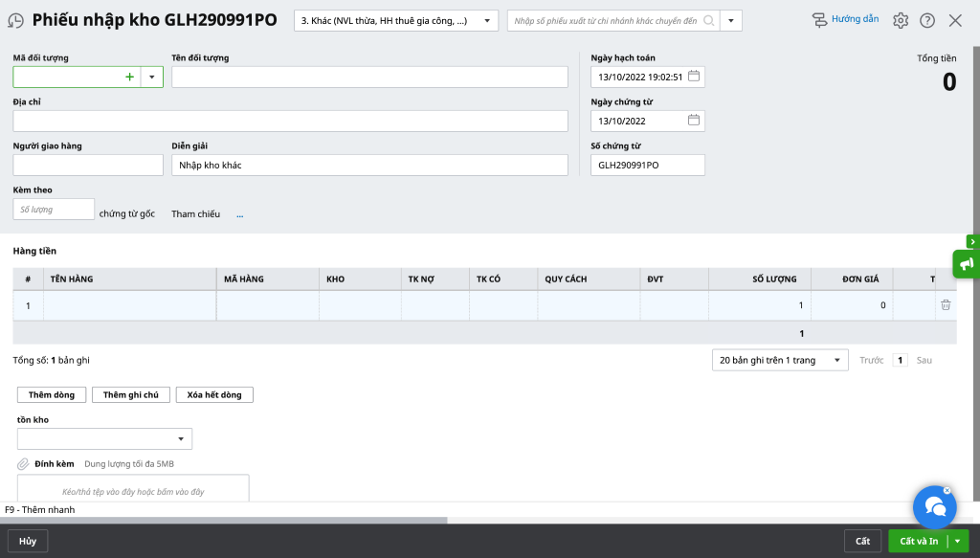Click the ĐVT column header

pyautogui.click(x=675, y=279)
